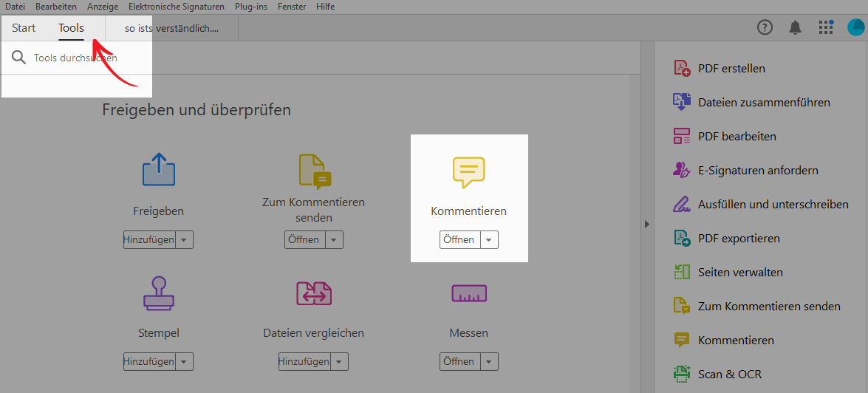Screen dimensions: 868x393
Task: Click the E-Signaturen anfordern sidebar icon
Action: point(681,170)
